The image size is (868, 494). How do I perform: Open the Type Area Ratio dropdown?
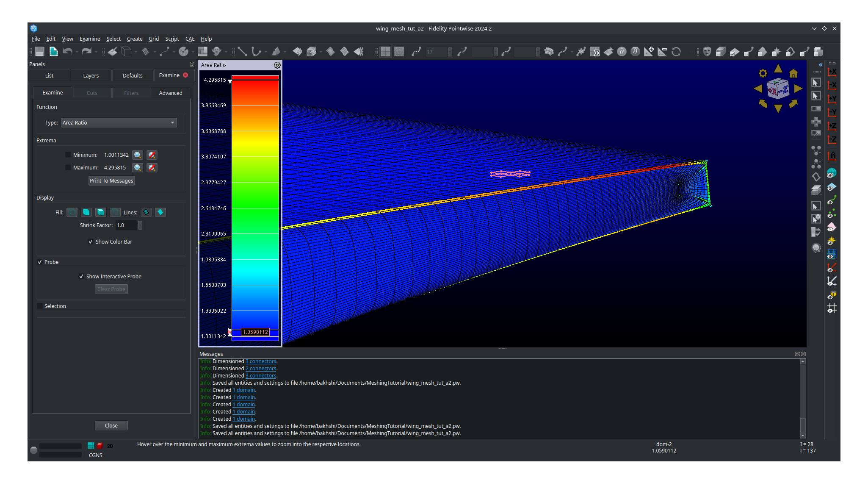(119, 122)
